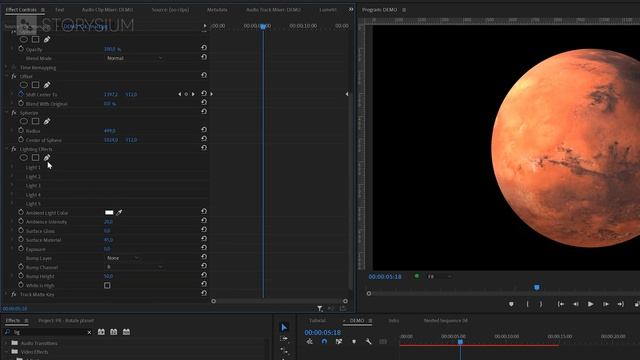Add or remove Shift Center To keyframe
The width and height of the screenshot is (640, 360).
(x=186, y=94)
